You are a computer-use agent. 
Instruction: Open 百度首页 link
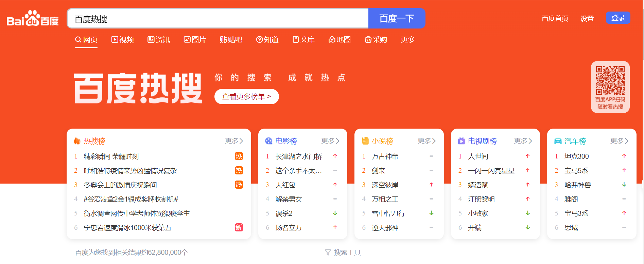tap(555, 18)
